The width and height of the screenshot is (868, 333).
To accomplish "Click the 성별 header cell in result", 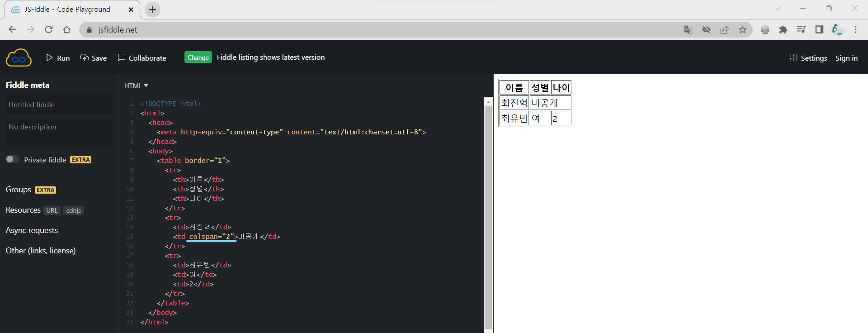I will (x=540, y=87).
